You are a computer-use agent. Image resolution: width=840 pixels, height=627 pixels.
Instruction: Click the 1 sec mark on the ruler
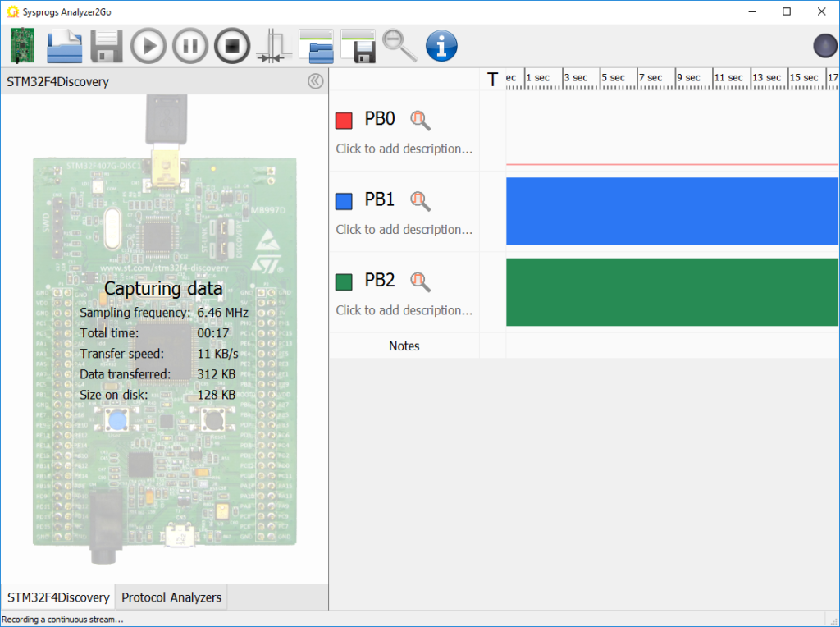pos(538,78)
